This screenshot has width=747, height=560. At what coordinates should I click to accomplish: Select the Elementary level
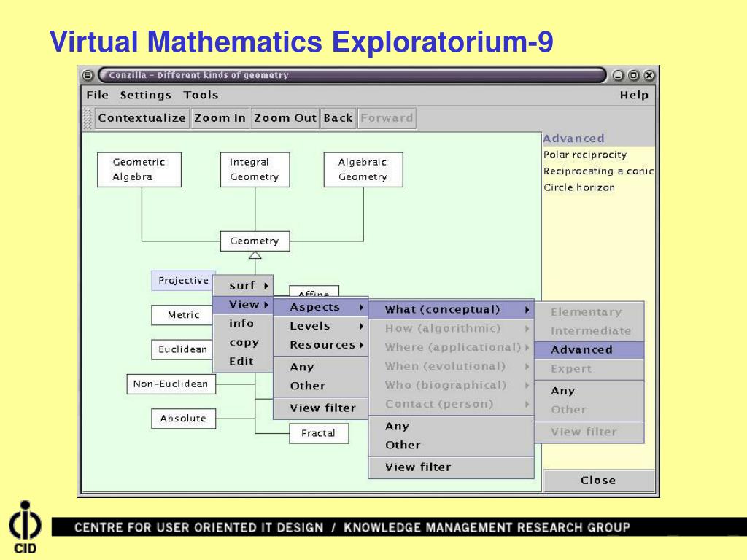coord(589,312)
